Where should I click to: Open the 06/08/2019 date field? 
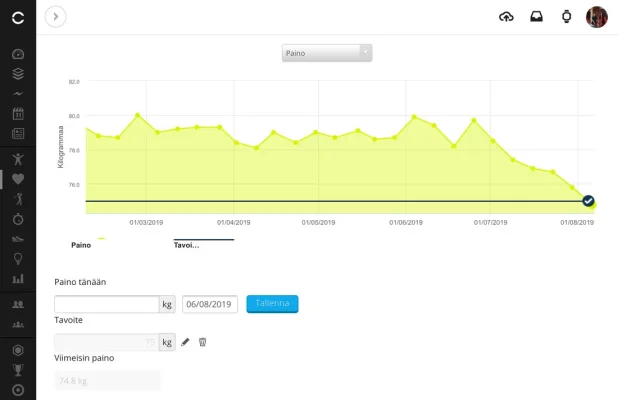(209, 304)
